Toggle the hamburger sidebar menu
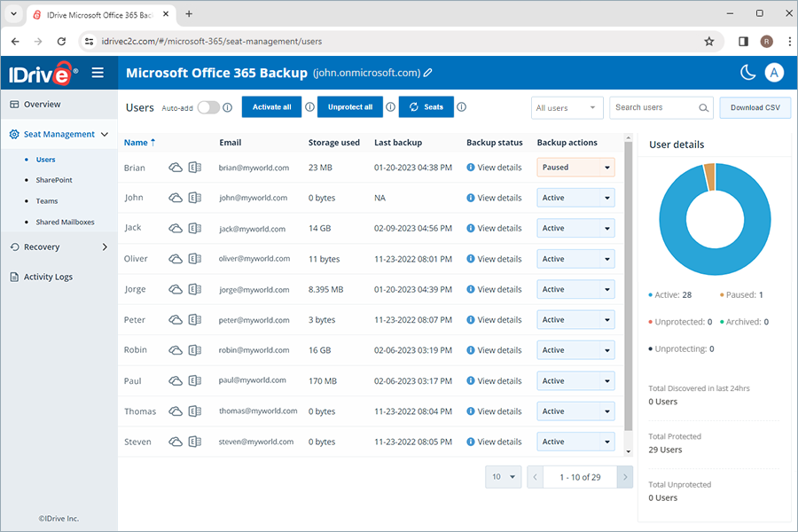This screenshot has width=798, height=532. [98, 73]
